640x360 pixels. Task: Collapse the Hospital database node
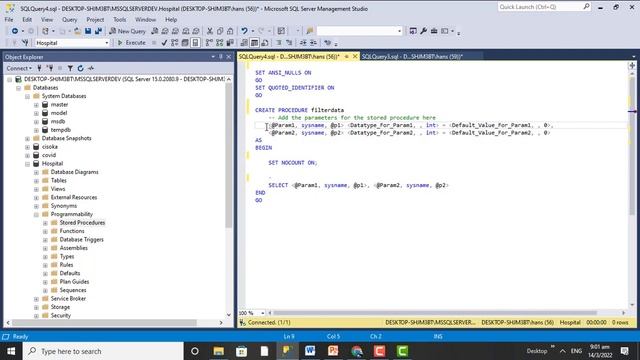point(27,164)
